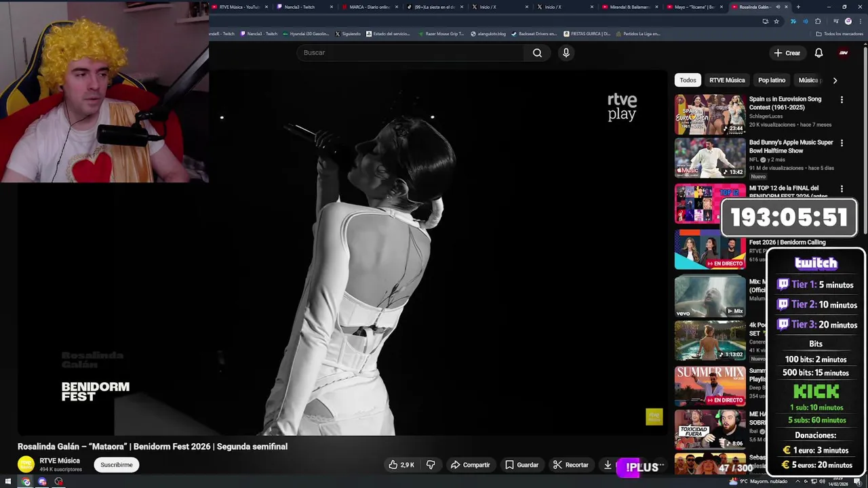Open the Siguiendo X bookmark
The height and width of the screenshot is (488, 868).
pyautogui.click(x=347, y=34)
